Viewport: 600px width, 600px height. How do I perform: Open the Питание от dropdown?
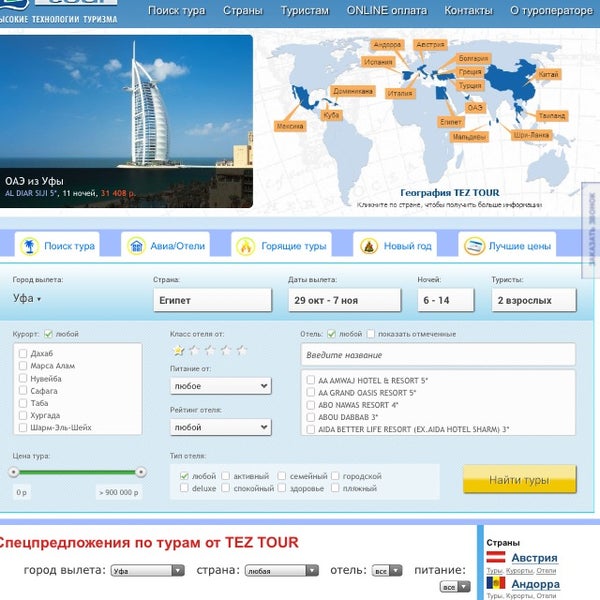[220, 385]
